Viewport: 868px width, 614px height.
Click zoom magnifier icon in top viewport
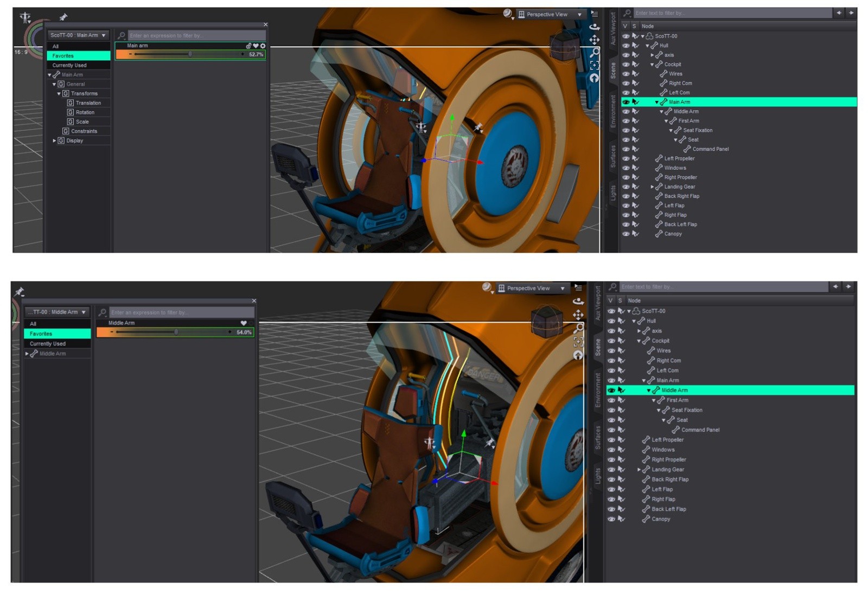[x=595, y=53]
